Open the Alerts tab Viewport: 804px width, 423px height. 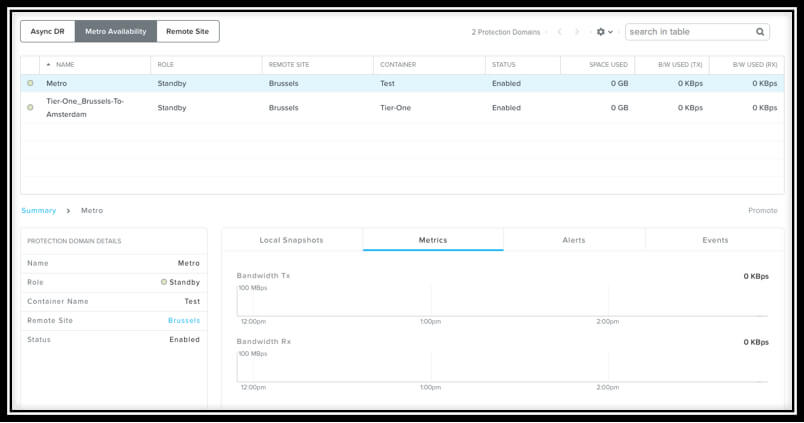pos(574,240)
